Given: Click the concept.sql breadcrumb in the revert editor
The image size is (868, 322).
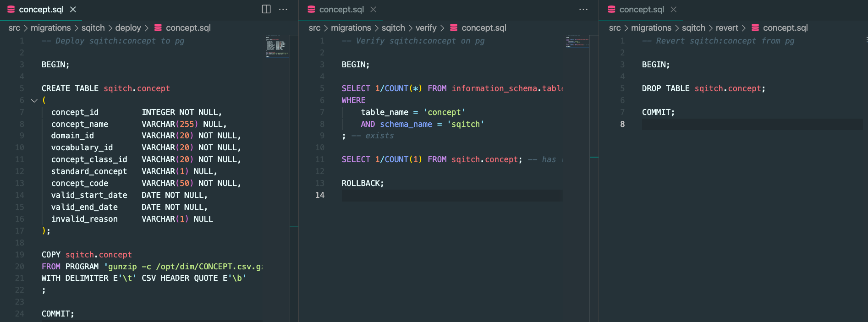Looking at the screenshot, I should 786,28.
